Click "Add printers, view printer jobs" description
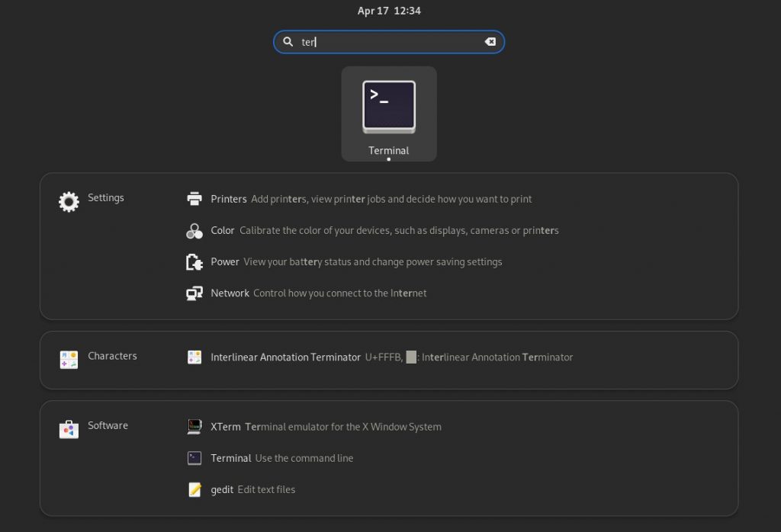The width and height of the screenshot is (781, 532). [391, 199]
